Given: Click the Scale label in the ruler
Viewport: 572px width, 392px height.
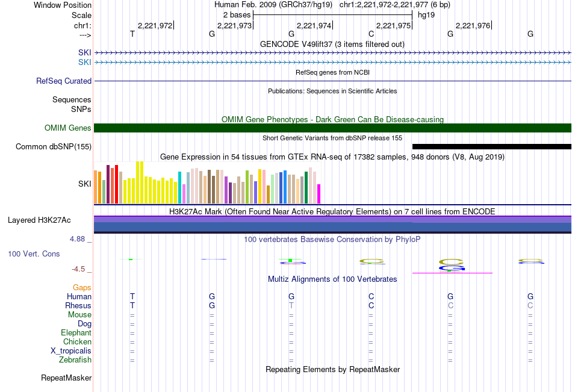Looking at the screenshot, I should click(82, 15).
